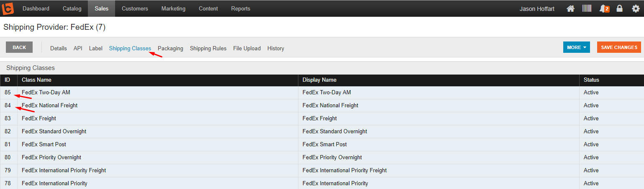Switch to the API tab
Viewport: 644px width, 189px height.
[78, 48]
